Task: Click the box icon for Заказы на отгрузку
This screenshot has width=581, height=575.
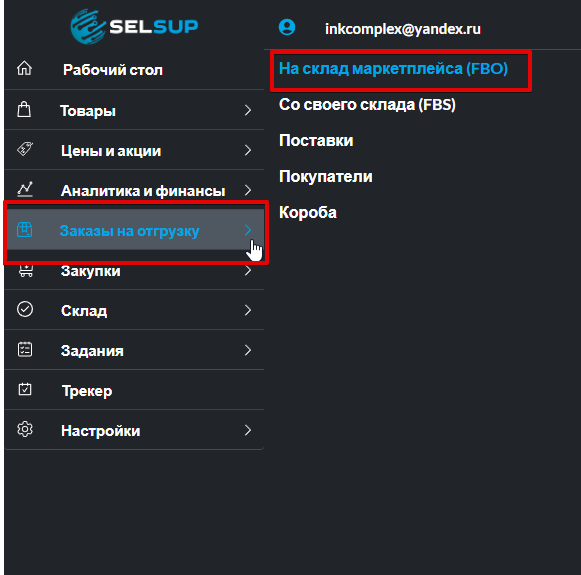Action: pos(25,230)
